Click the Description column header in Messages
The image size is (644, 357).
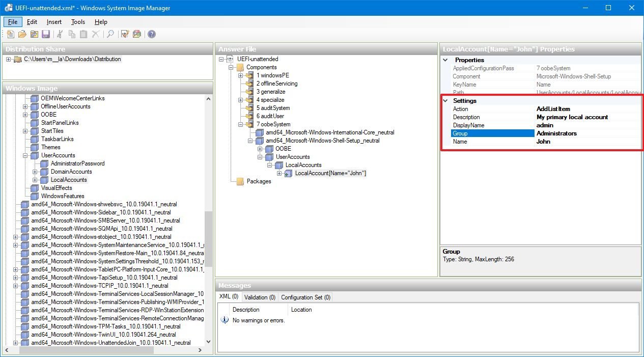(x=246, y=310)
